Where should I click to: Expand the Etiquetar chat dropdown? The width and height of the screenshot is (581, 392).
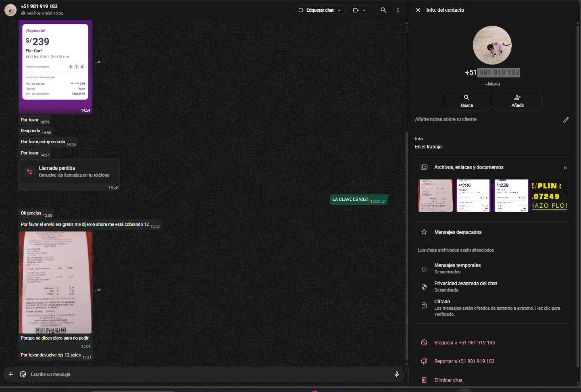(320, 10)
